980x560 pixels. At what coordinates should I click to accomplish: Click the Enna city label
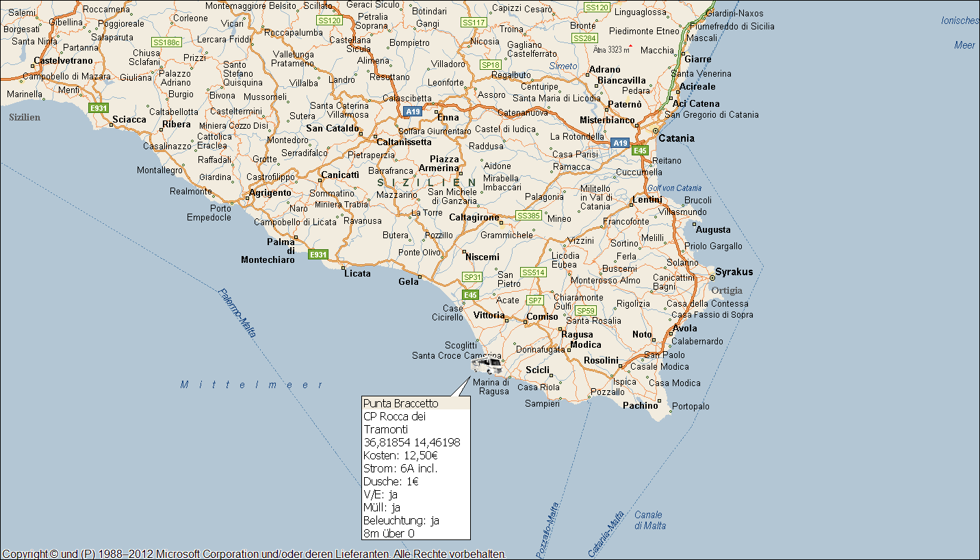(448, 117)
